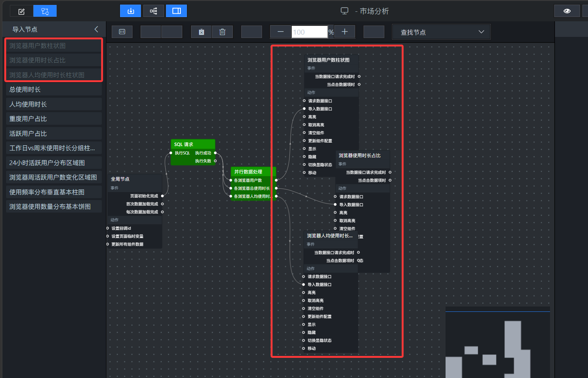588x378 pixels.
Task: Click the 执行SQL input port
Action: (x=171, y=153)
